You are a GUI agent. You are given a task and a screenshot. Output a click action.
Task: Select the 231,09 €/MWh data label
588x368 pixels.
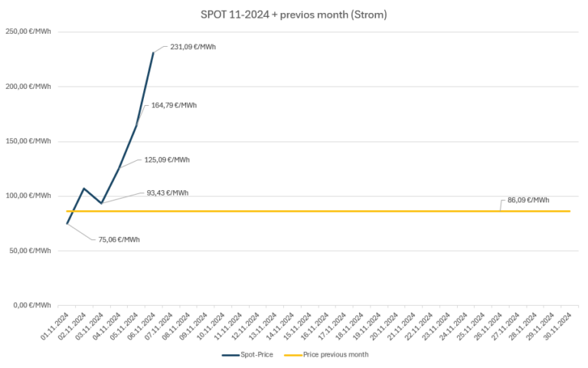click(192, 47)
